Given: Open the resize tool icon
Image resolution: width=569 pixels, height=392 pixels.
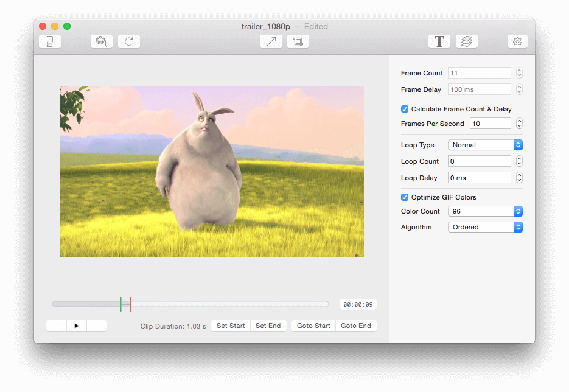Looking at the screenshot, I should pos(271,41).
